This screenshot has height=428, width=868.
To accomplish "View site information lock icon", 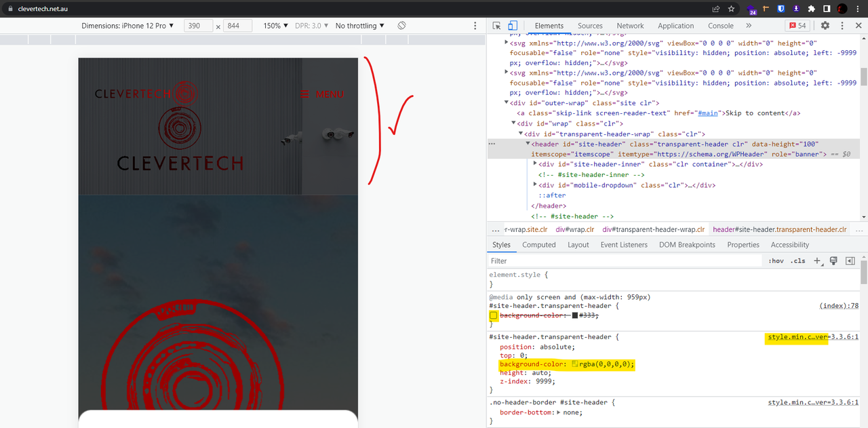I will [x=9, y=9].
